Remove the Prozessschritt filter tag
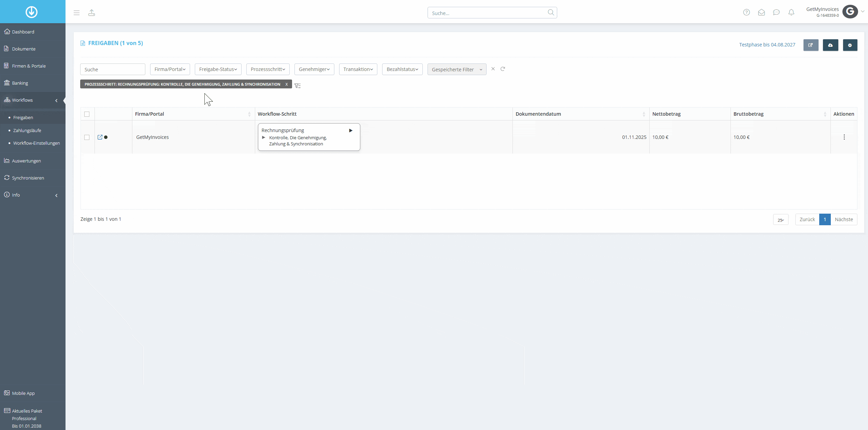Screen dimensions: 868x430 [287, 84]
